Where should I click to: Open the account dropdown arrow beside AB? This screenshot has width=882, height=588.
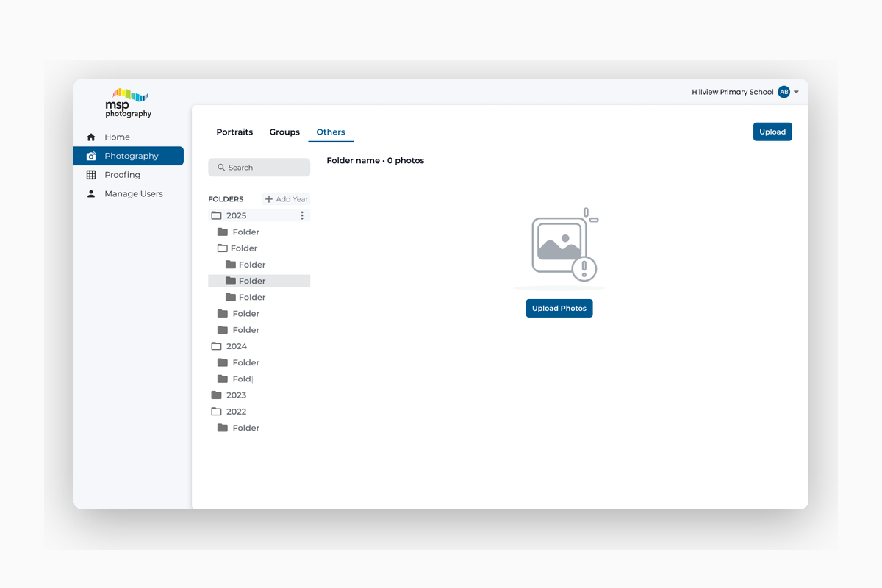coord(796,93)
